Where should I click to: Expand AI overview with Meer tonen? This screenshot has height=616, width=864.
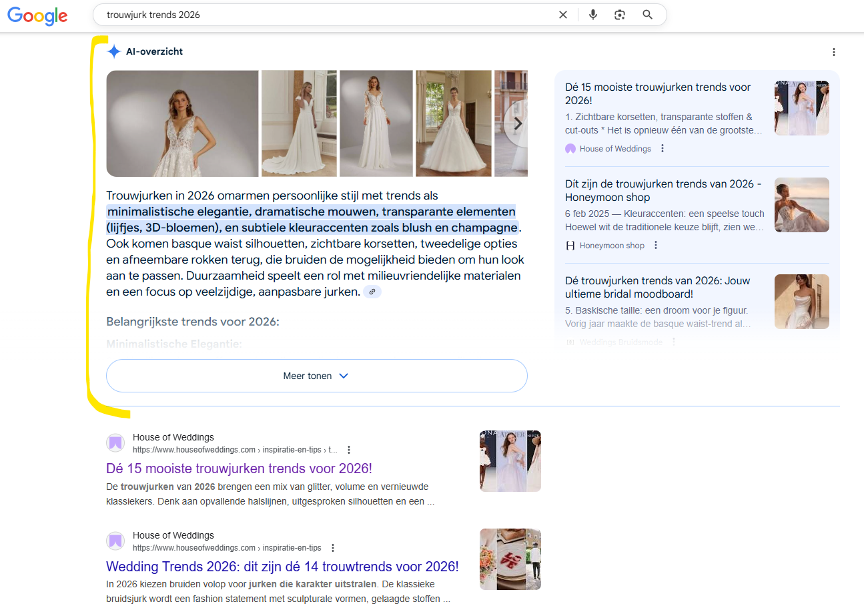click(316, 376)
